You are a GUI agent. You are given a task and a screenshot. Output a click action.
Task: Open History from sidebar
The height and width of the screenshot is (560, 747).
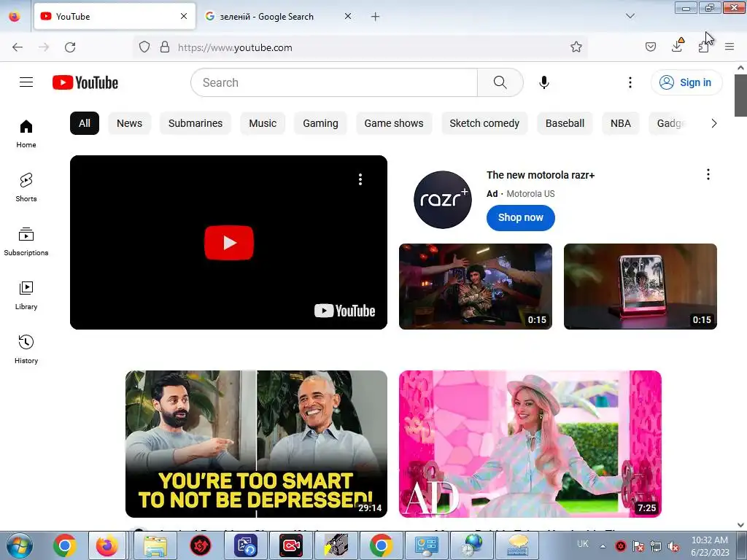(26, 349)
